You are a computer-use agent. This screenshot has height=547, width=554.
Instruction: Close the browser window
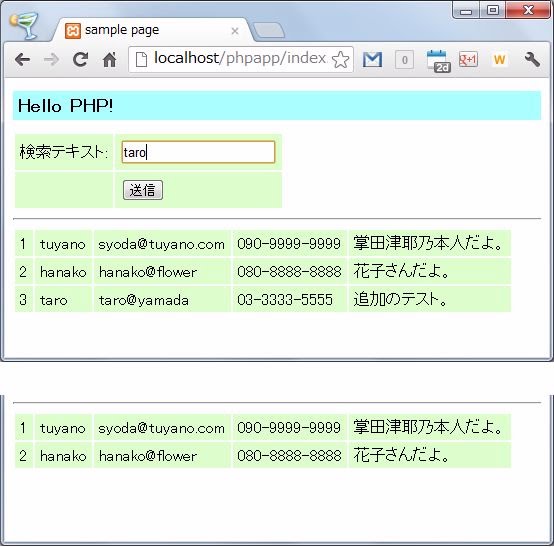tap(528, 10)
